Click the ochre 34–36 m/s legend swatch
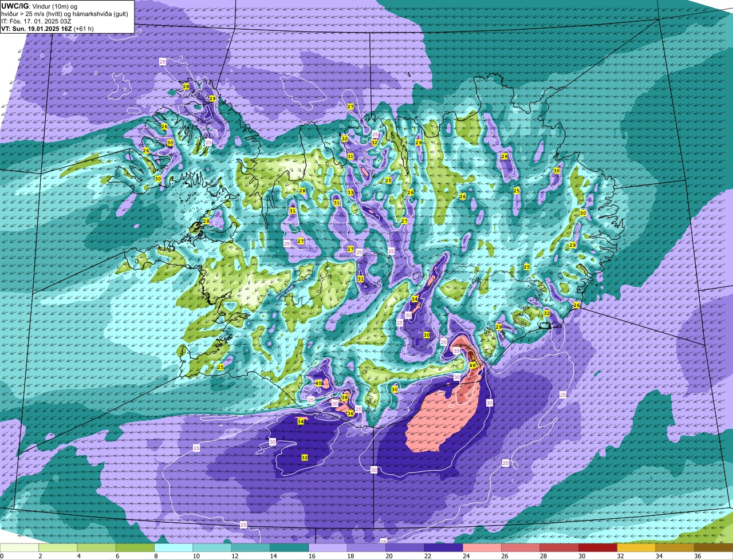The image size is (733, 560). [675, 548]
